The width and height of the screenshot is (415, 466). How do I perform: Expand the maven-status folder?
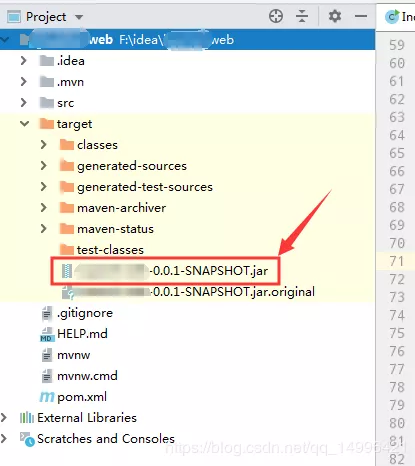click(x=43, y=229)
